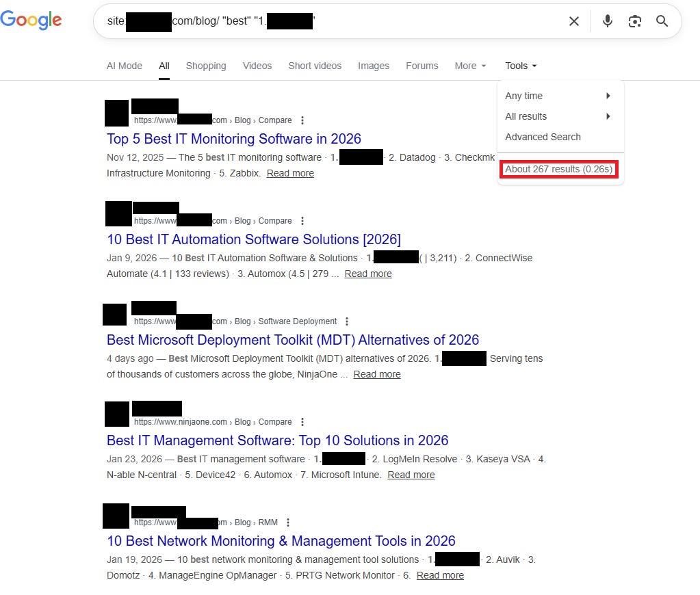Collapse the Tools dropdown
The image size is (700, 595).
(521, 66)
